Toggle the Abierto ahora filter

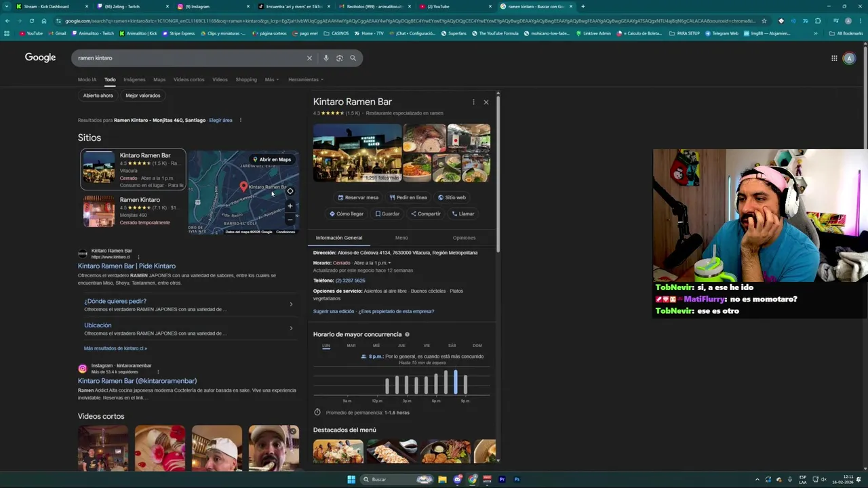pos(98,96)
